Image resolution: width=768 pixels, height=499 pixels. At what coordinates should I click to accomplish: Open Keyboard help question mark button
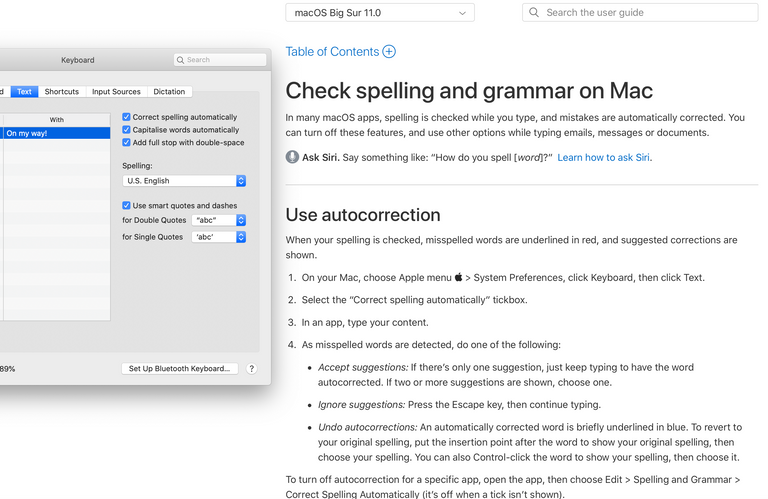click(251, 369)
